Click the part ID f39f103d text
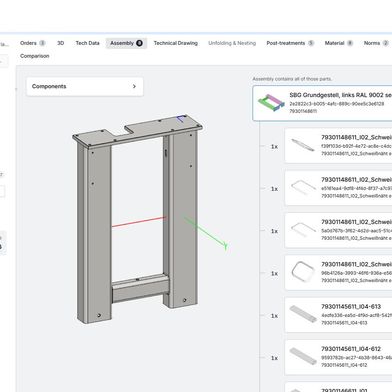Screen dimensions: 392x392 pyautogui.click(x=356, y=146)
